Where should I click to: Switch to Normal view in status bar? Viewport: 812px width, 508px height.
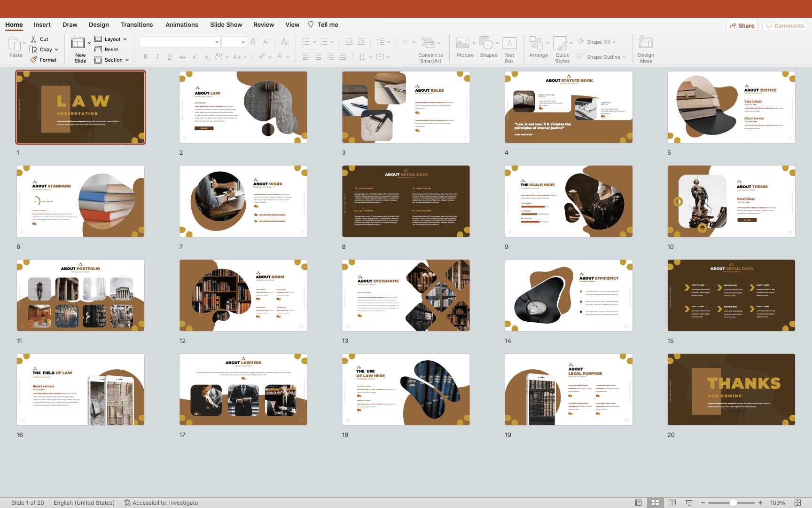tap(638, 502)
